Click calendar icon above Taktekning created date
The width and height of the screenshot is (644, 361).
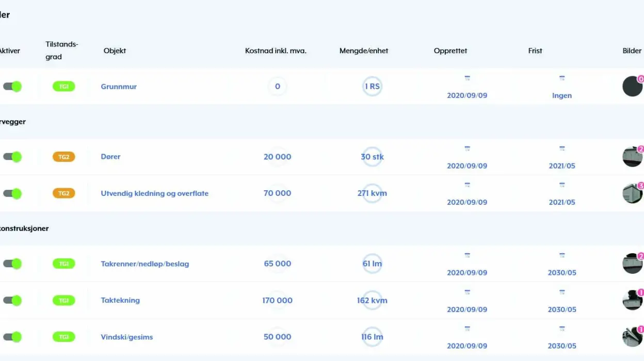pyautogui.click(x=467, y=292)
